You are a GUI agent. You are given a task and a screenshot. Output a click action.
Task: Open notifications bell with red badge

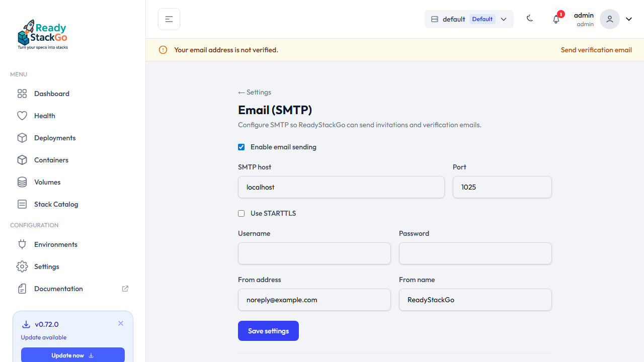(556, 19)
